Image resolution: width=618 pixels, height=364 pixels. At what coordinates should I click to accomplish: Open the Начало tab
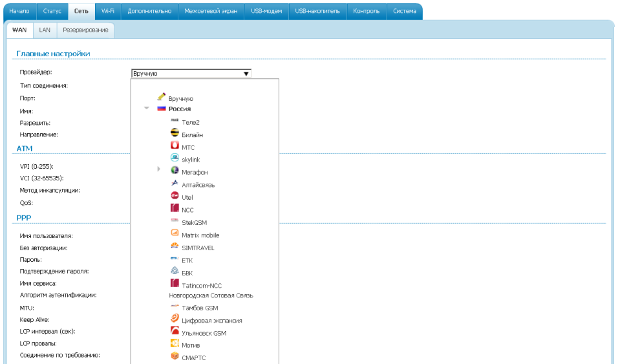pyautogui.click(x=19, y=11)
